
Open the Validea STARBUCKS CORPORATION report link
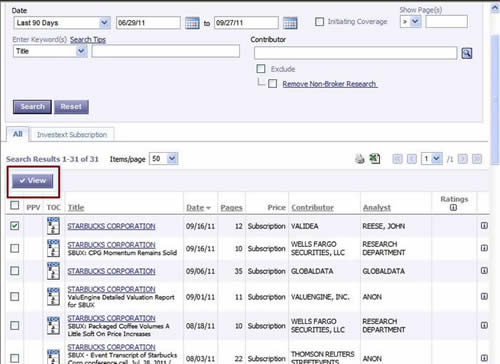pos(111,226)
